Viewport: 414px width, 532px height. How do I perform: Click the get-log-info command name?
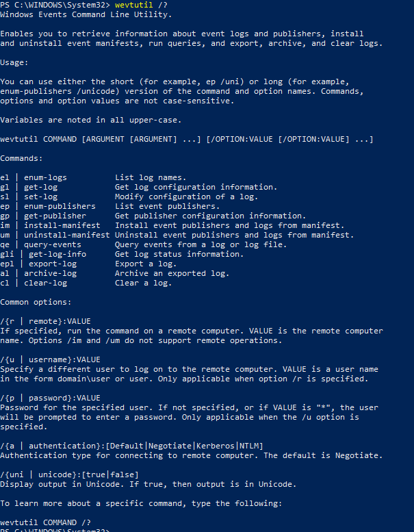tap(57, 254)
